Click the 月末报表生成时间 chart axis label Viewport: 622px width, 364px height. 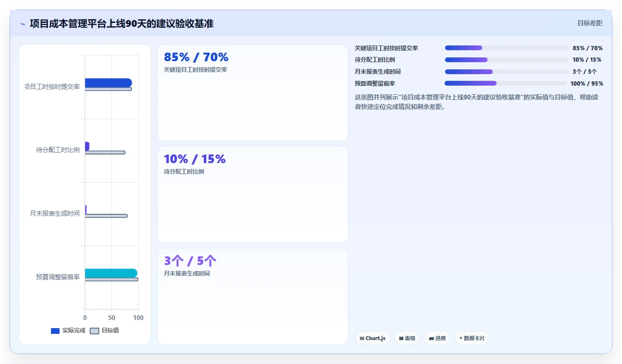(55, 213)
